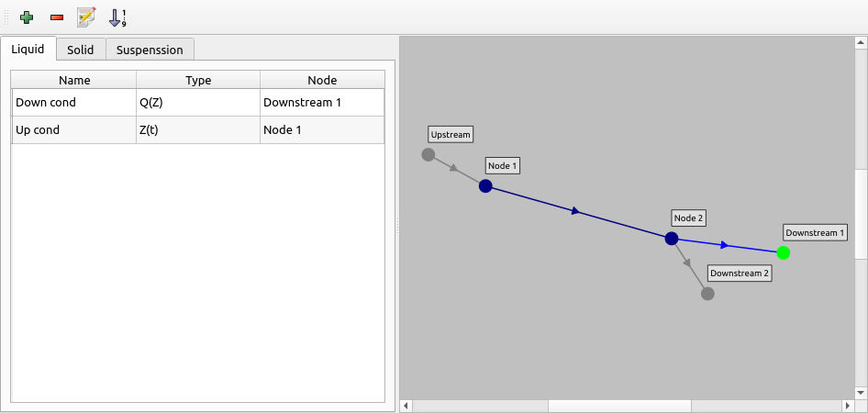Open the edit notepad pencil icon
The height and width of the screenshot is (413, 868).
point(86,17)
